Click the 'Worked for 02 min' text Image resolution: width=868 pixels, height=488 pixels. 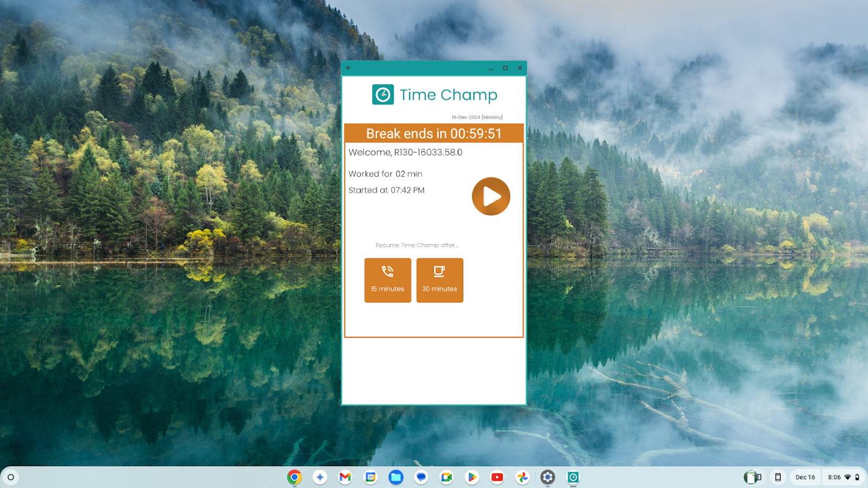(385, 174)
